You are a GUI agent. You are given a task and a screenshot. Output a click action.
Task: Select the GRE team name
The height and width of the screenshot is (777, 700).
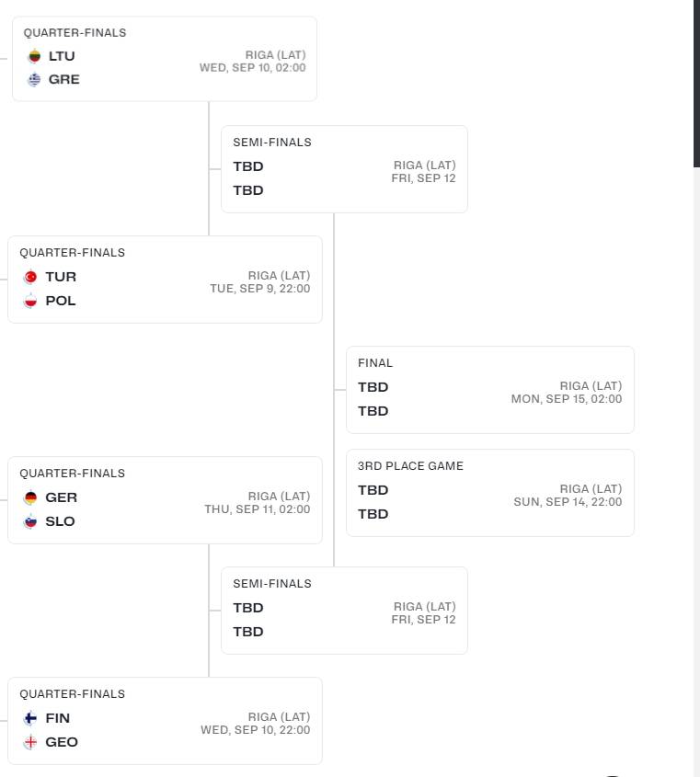[64, 80]
